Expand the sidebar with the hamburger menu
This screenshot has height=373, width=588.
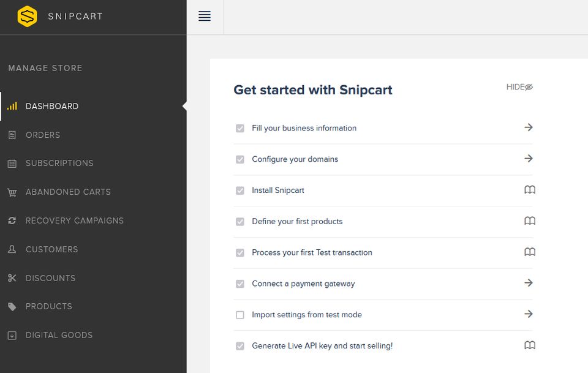[205, 17]
